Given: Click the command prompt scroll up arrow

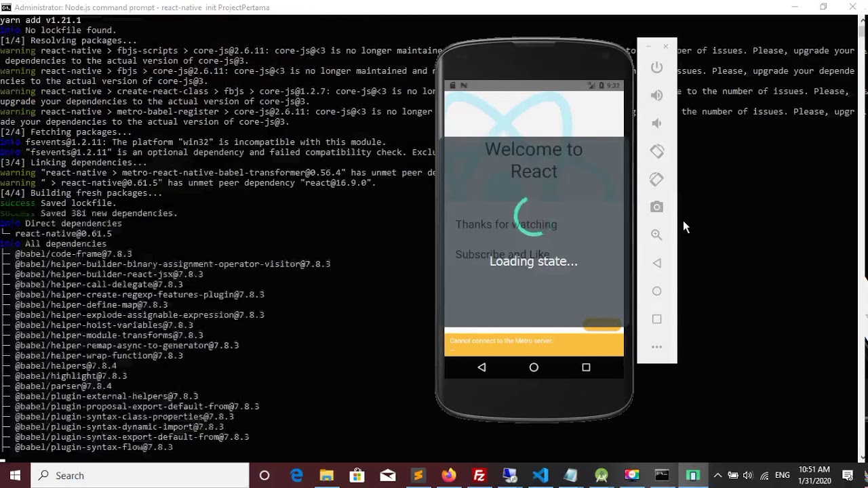Looking at the screenshot, I should point(862,20).
